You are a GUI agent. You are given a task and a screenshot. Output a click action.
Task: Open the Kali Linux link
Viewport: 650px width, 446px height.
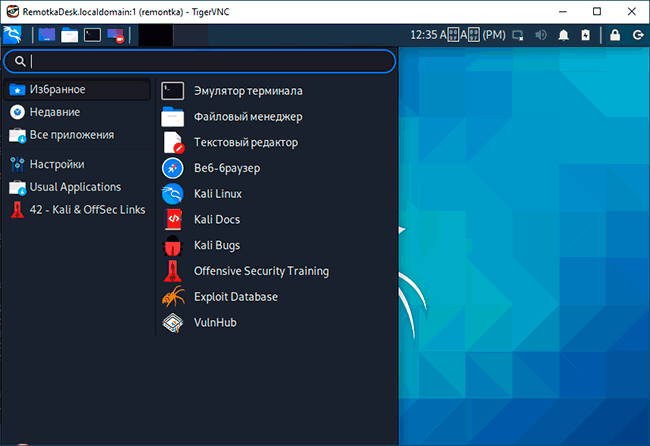point(277,194)
